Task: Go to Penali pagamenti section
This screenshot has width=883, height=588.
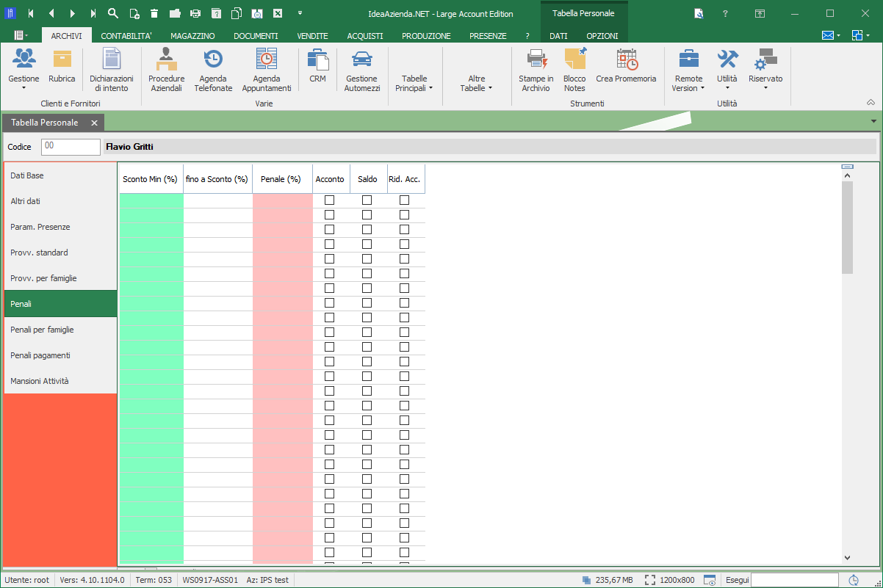Action: coord(60,355)
